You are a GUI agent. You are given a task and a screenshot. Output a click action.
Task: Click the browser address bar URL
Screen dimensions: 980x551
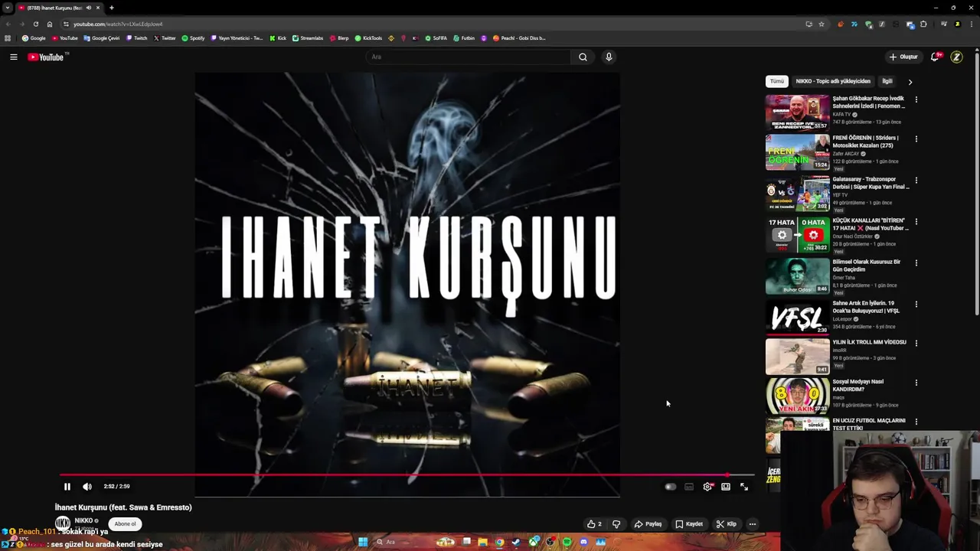[x=118, y=24]
